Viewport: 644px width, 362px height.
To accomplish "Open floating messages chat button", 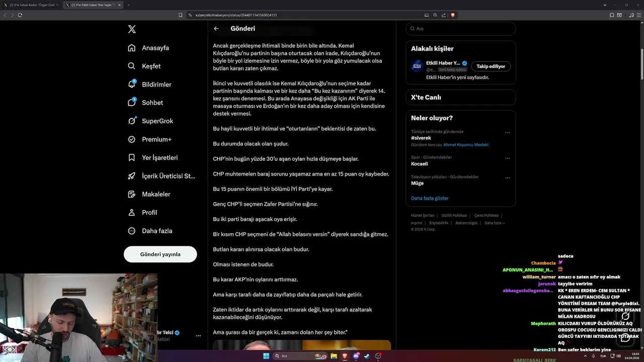I will click(x=625, y=337).
